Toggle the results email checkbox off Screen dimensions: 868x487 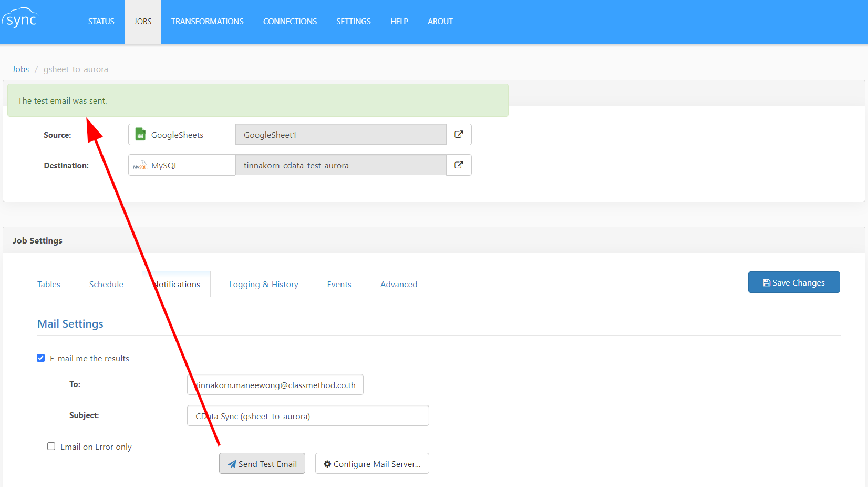(x=40, y=358)
